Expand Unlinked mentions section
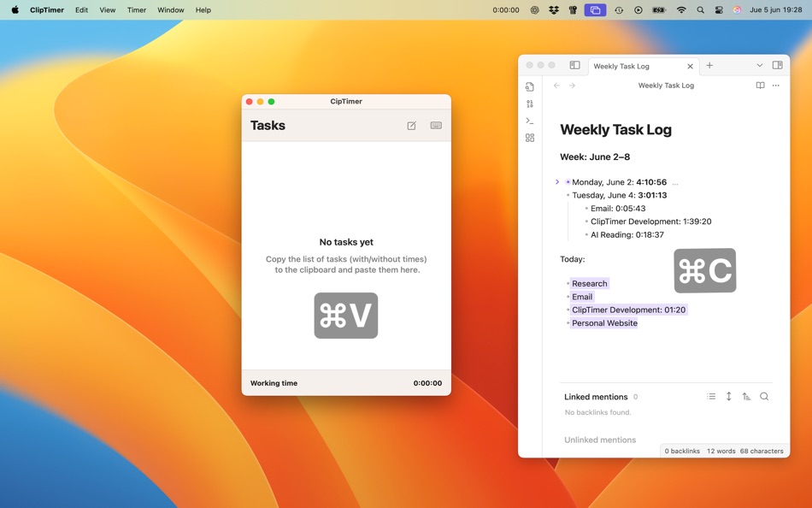This screenshot has width=812, height=508. (x=600, y=440)
